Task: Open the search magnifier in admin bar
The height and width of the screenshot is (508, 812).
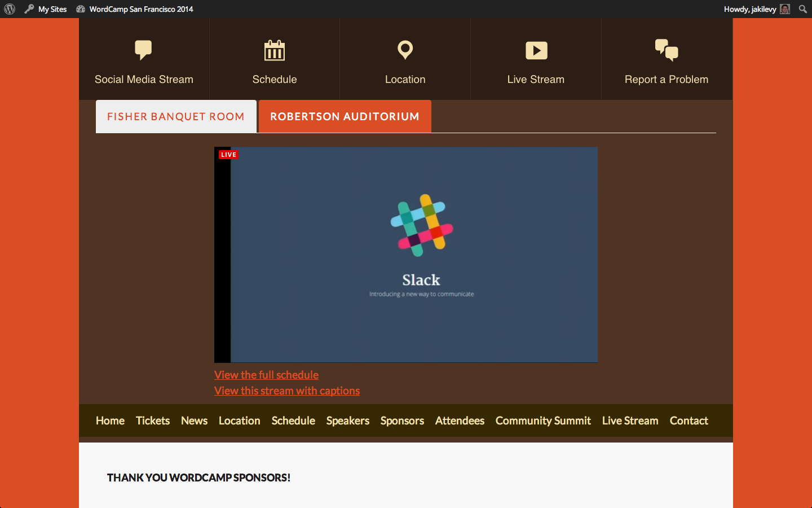Action: pyautogui.click(x=802, y=9)
